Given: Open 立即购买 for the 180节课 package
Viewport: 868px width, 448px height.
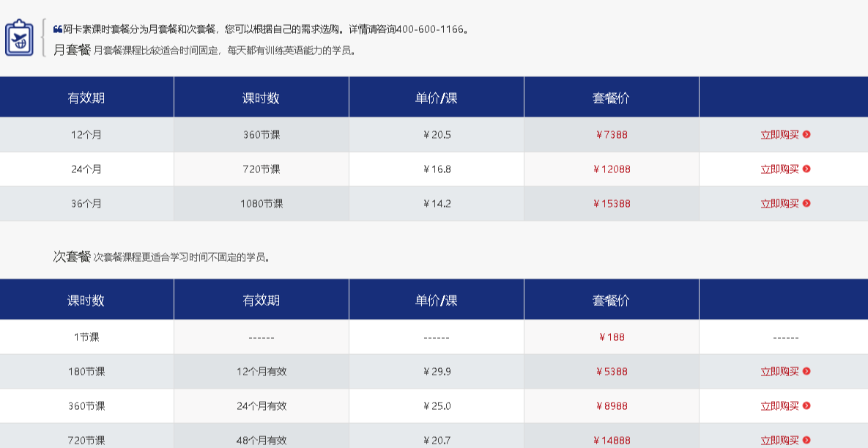Looking at the screenshot, I should [779, 372].
